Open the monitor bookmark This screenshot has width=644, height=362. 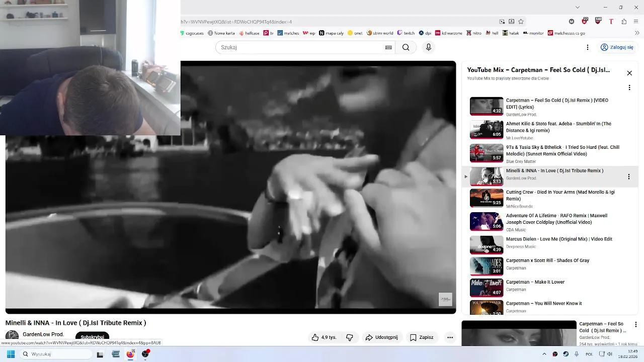click(x=533, y=33)
